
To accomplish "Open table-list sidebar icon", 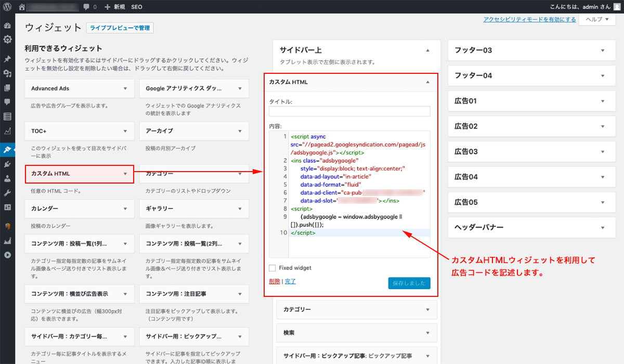I will pos(7,116).
